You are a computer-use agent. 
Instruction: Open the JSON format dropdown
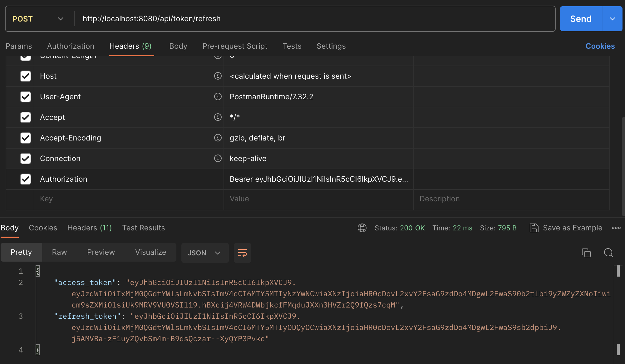click(x=204, y=253)
